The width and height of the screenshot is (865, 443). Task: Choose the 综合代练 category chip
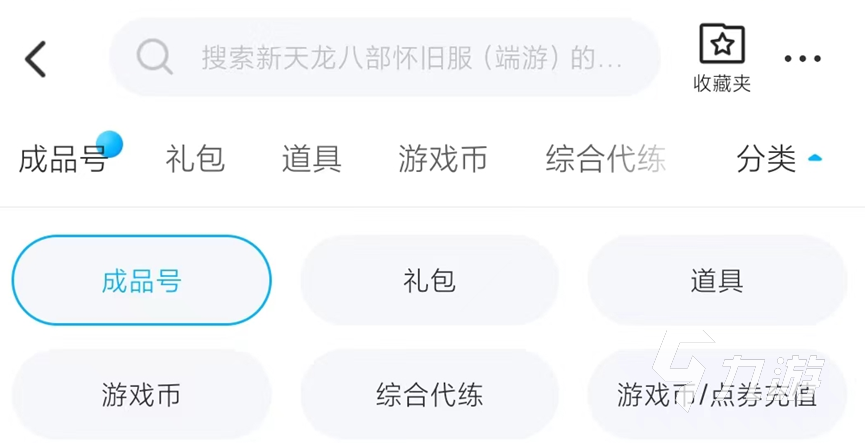[x=429, y=395]
